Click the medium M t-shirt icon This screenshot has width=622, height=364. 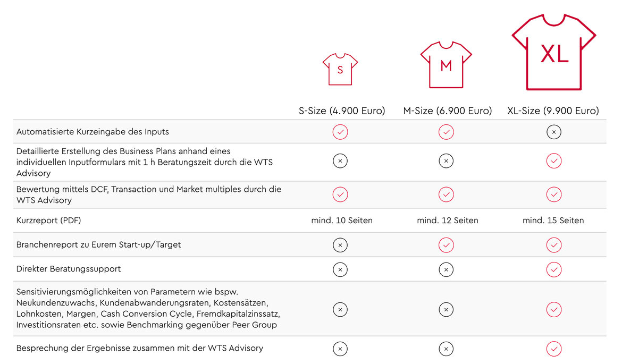446,64
